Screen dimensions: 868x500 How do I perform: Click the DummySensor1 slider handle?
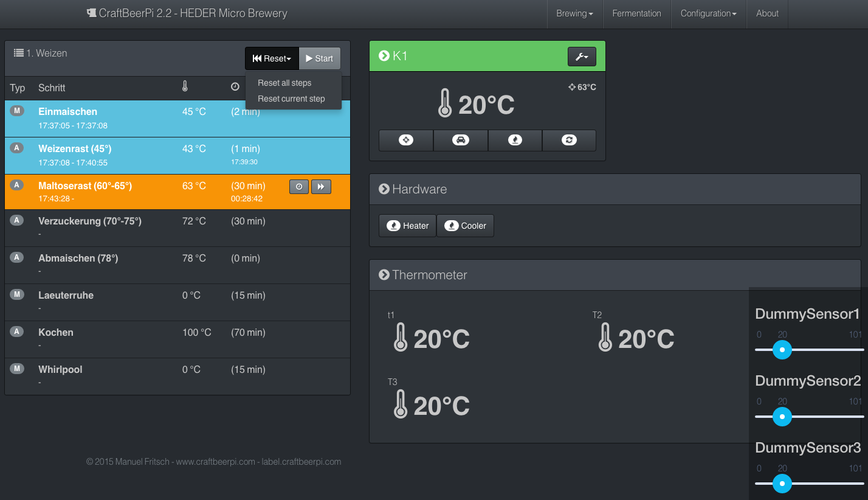[782, 350]
